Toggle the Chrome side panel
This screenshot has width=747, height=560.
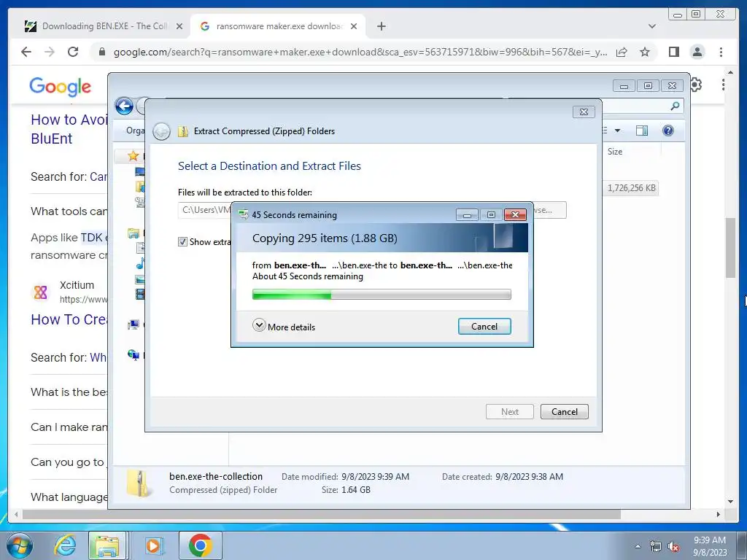click(673, 52)
